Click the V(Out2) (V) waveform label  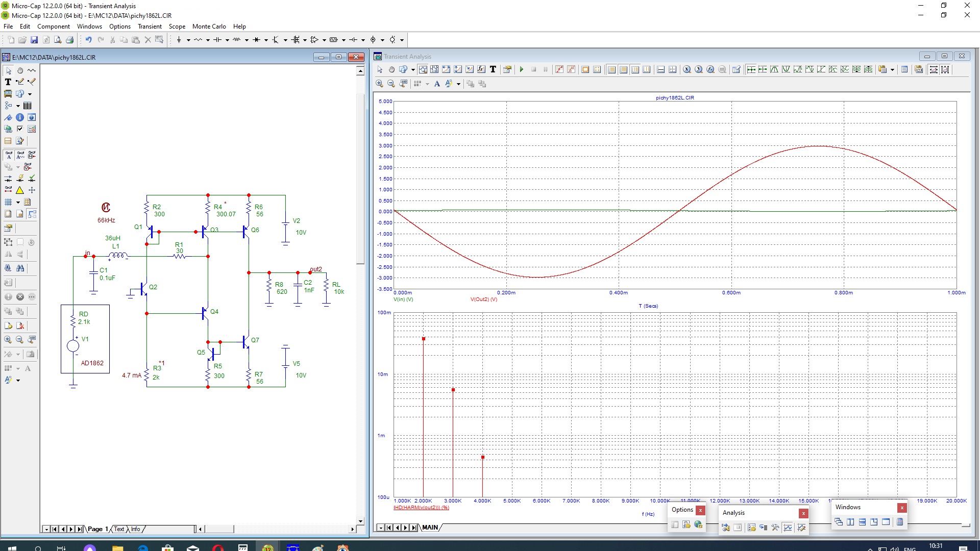[x=483, y=299]
